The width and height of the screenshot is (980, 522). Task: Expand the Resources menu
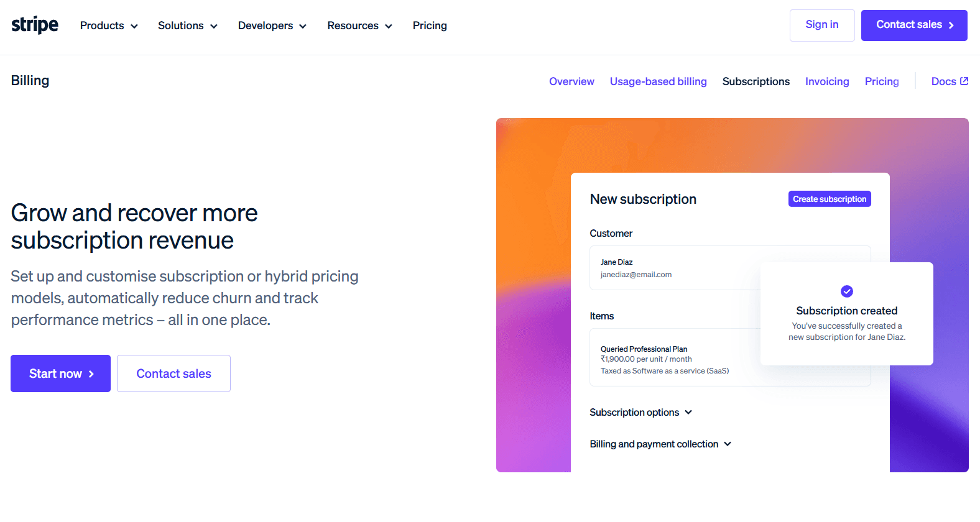(x=359, y=25)
